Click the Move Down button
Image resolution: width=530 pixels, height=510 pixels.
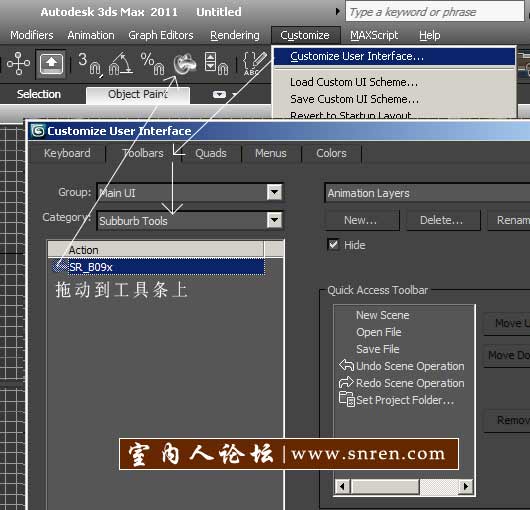507,355
